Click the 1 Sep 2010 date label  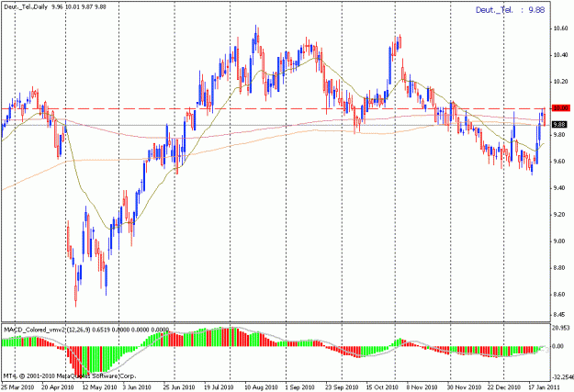pyautogui.click(x=299, y=387)
